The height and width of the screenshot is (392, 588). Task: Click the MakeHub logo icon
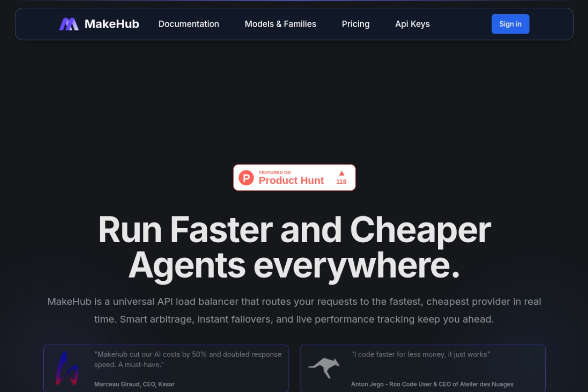click(69, 24)
